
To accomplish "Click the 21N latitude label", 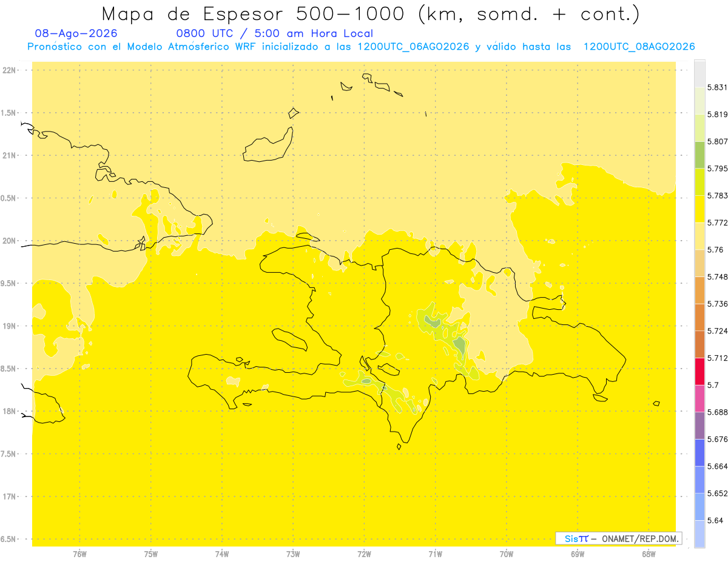I will (x=9, y=156).
